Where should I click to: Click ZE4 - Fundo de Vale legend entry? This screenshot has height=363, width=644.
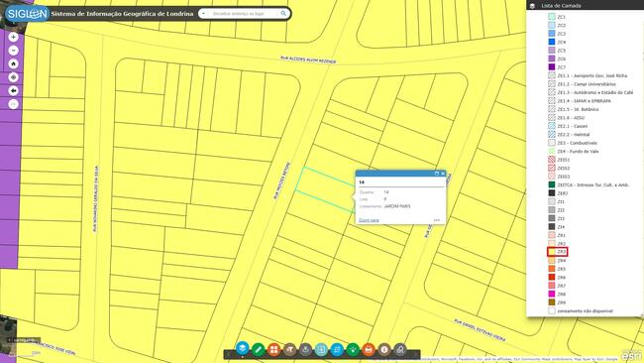tap(578, 152)
